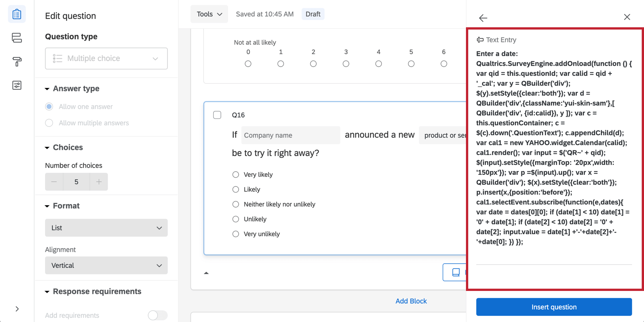Click the Add Block link
This screenshot has height=322, width=644.
411,301
